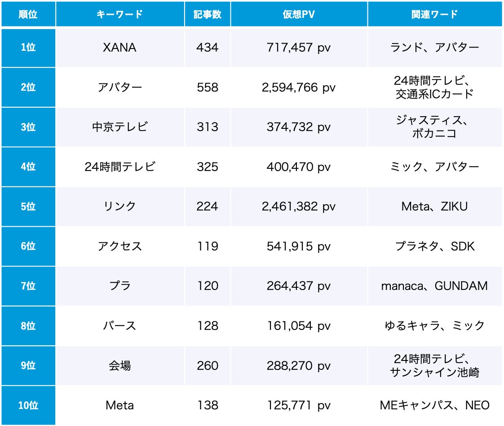
Task: Click the リンク keyword cell
Action: tap(119, 206)
